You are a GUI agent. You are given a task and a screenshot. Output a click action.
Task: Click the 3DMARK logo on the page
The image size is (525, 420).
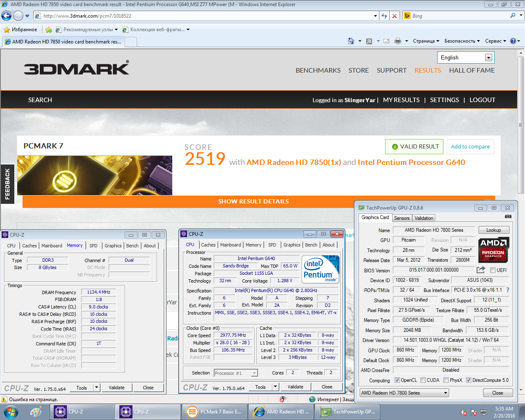pyautogui.click(x=76, y=68)
